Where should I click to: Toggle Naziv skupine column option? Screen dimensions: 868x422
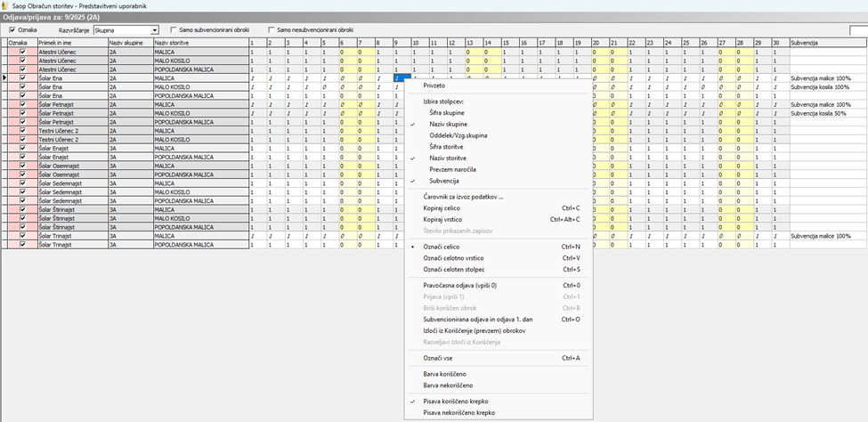(448, 124)
